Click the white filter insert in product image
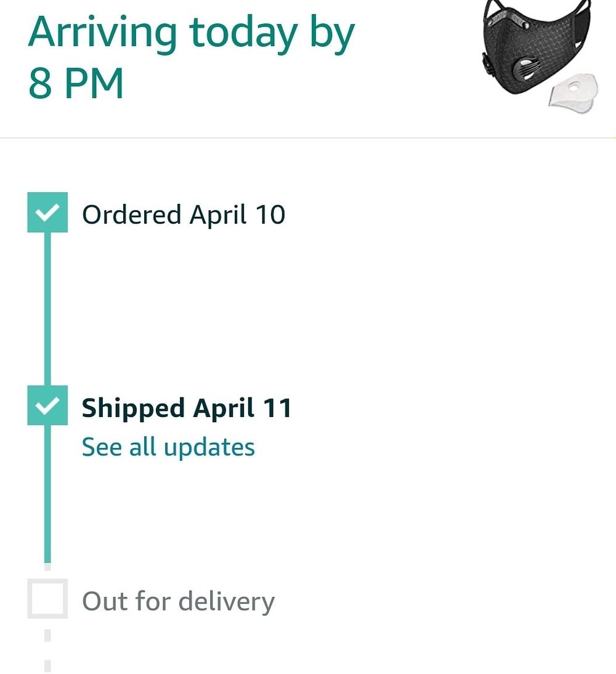Viewport: 616px width, 674px height. (574, 93)
